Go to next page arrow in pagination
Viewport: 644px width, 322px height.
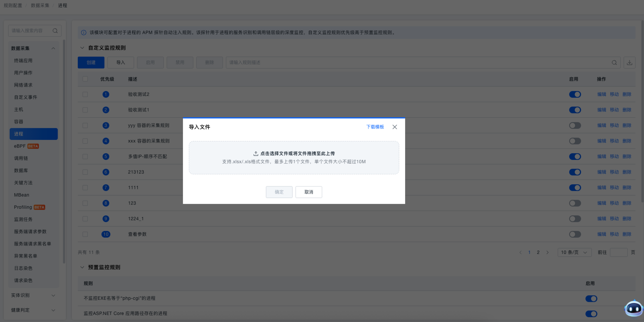point(547,252)
